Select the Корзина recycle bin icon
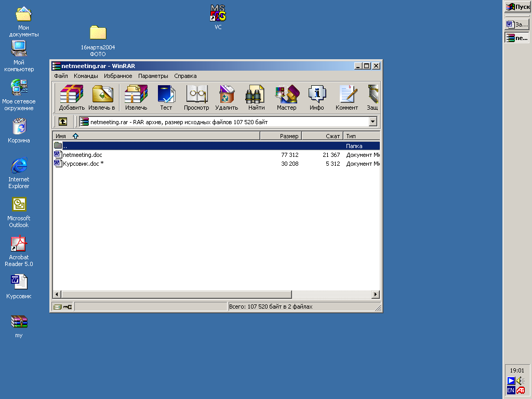This screenshot has height=399, width=532. 19,130
